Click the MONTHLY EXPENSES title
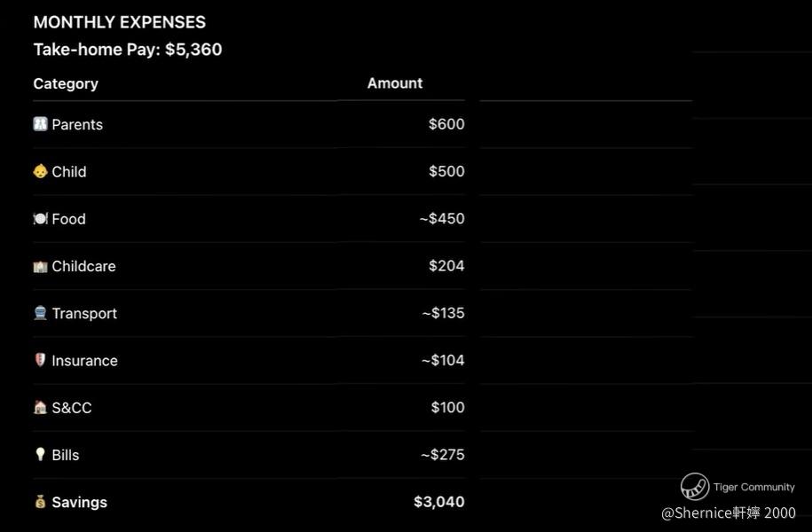 [120, 22]
